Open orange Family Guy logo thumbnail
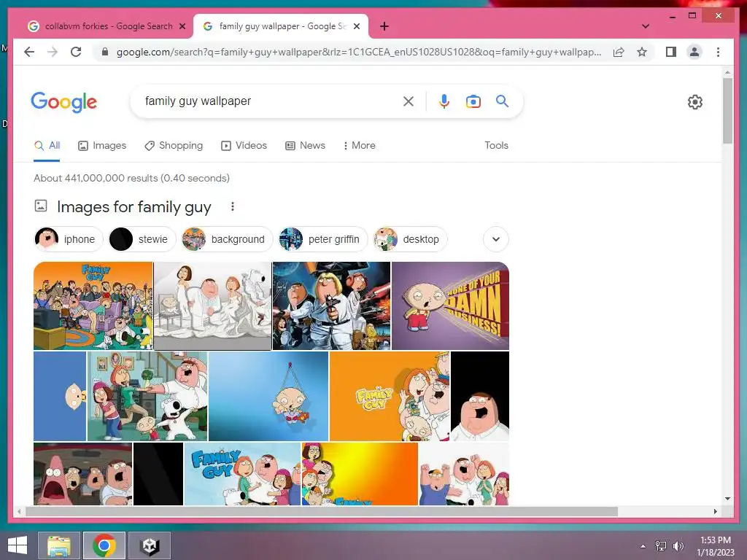747x560 pixels. pyautogui.click(x=390, y=396)
